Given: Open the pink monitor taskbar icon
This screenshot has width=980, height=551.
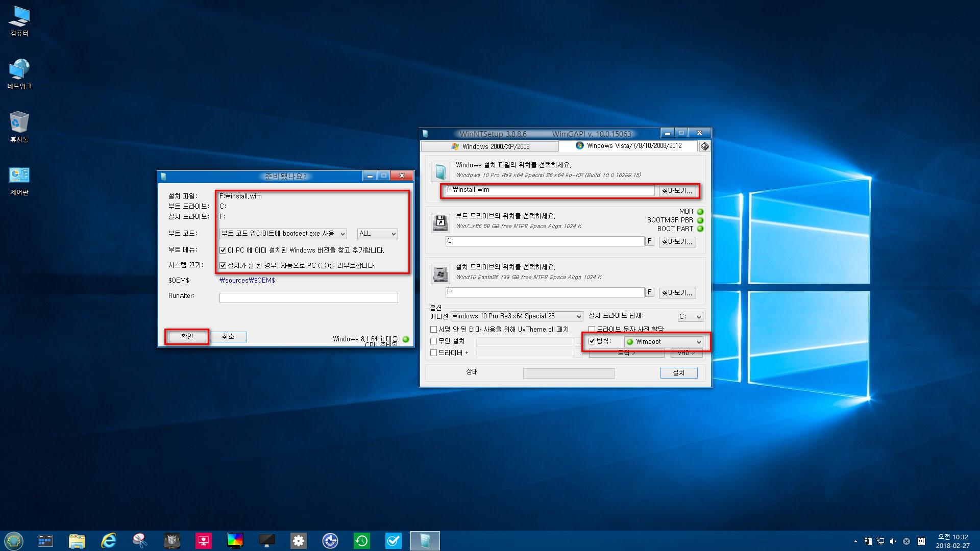Looking at the screenshot, I should tap(204, 541).
